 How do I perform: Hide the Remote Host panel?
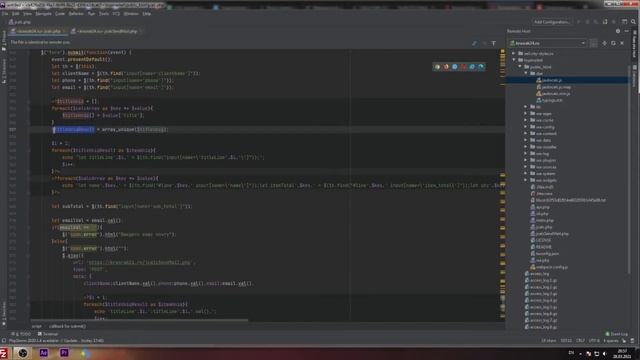tap(627, 31)
